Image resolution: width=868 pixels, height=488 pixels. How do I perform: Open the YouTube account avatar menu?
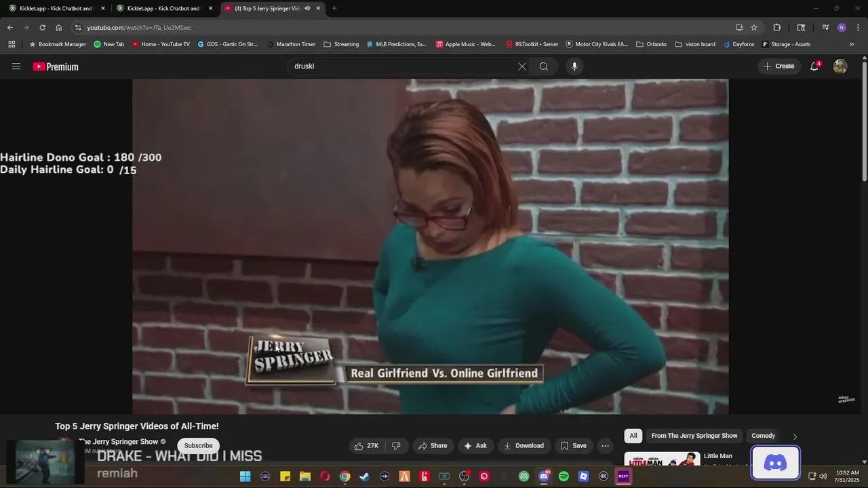tap(840, 66)
